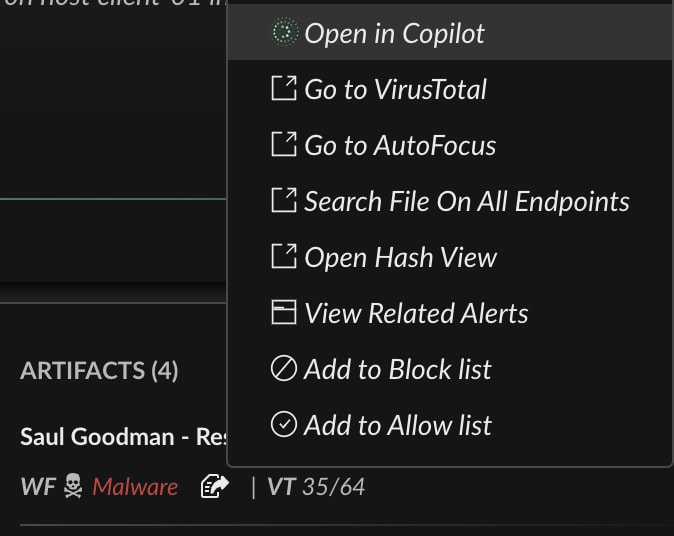Open Hash View from context menu

coord(400,257)
